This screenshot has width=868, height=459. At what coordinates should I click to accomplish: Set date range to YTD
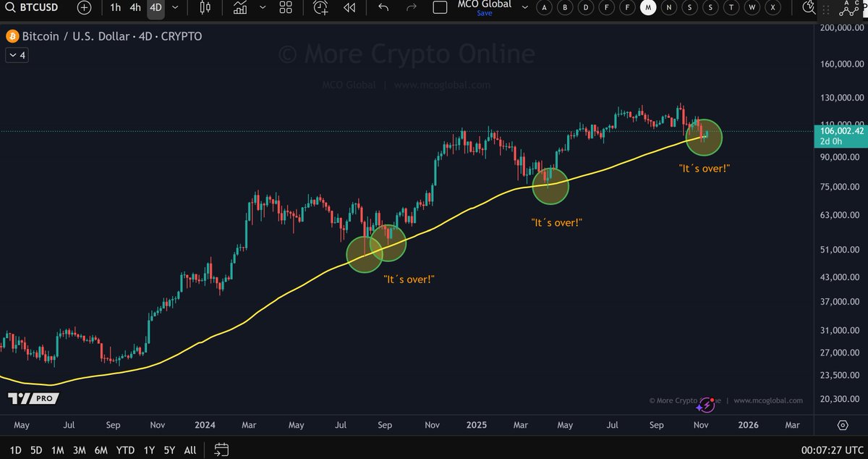[126, 450]
